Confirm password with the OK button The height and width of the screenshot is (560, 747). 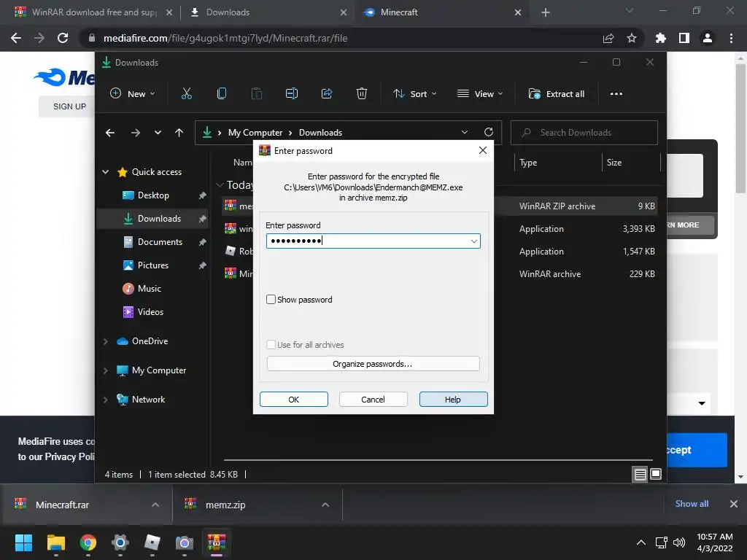[294, 400]
